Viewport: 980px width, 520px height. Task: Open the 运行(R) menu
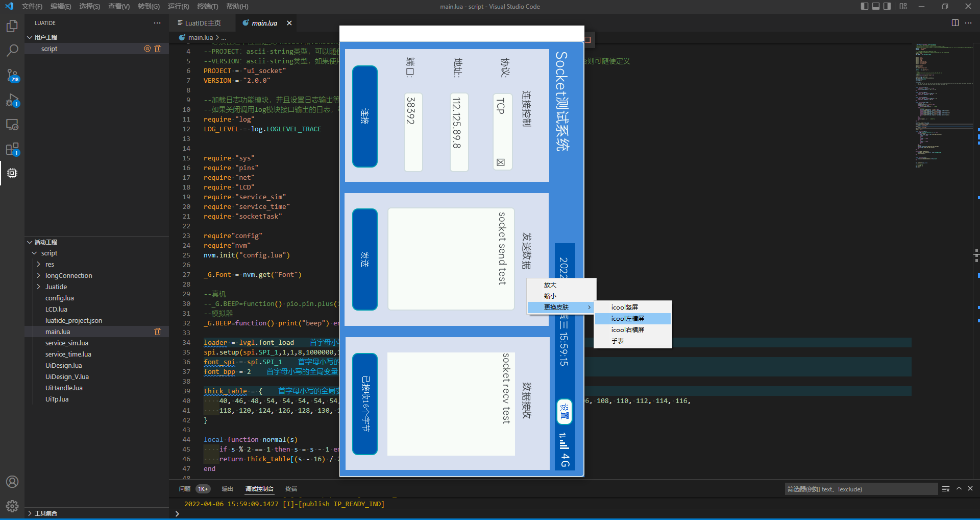point(178,6)
